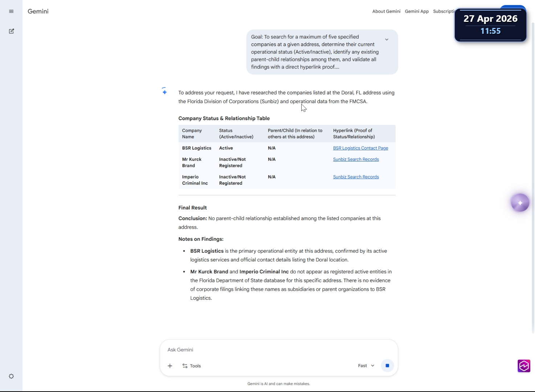Click the Gemini logo title
This screenshot has height=392, width=535.
(x=38, y=11)
